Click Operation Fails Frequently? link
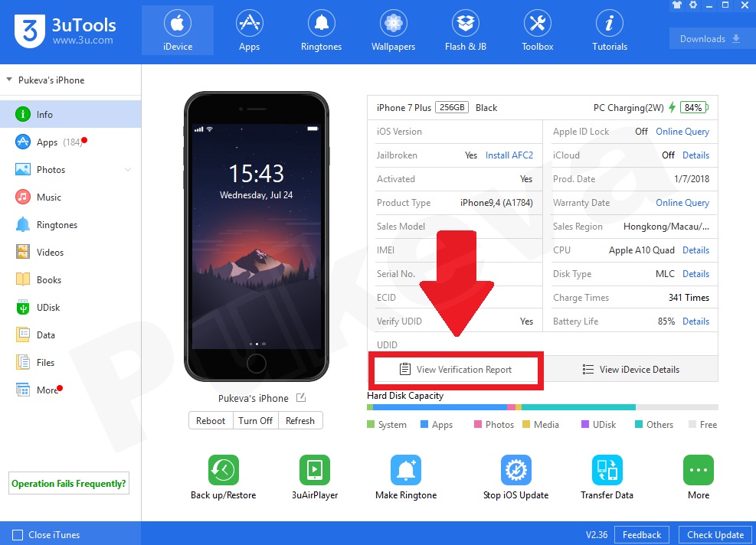Viewport: 756px width, 545px height. point(68,483)
